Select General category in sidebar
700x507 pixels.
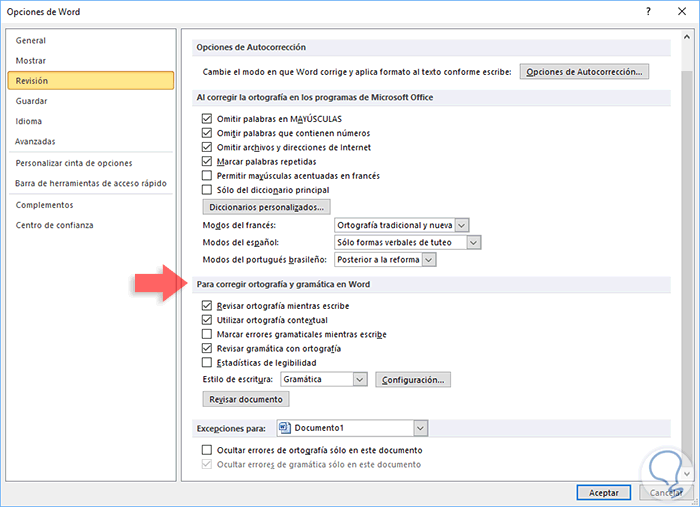pyautogui.click(x=91, y=41)
